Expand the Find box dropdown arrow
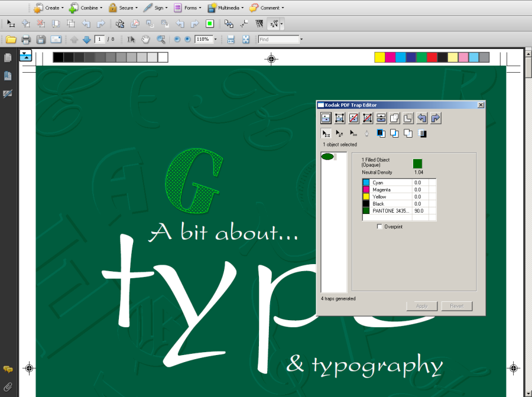The width and height of the screenshot is (532, 397). (x=301, y=40)
